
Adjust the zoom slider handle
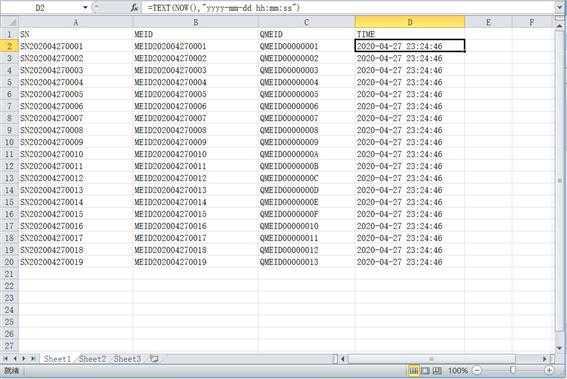point(512,370)
